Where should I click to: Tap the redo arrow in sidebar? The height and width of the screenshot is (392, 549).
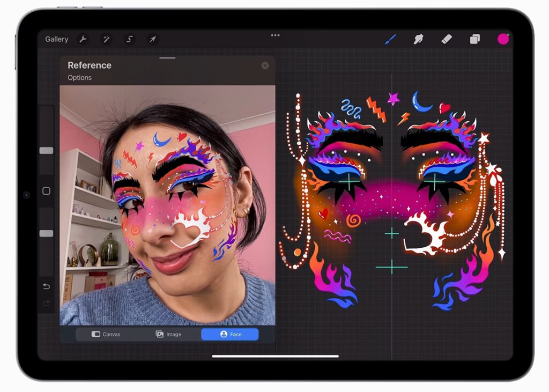tap(46, 304)
